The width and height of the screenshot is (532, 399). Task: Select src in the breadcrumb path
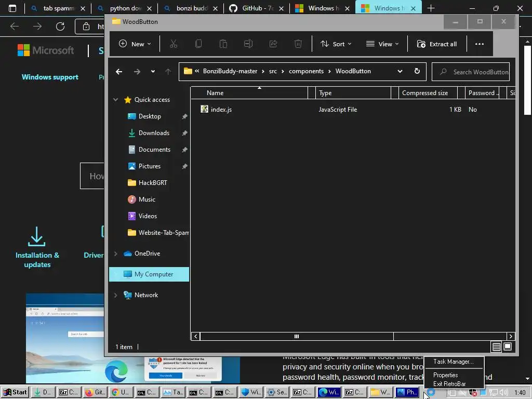tap(273, 71)
